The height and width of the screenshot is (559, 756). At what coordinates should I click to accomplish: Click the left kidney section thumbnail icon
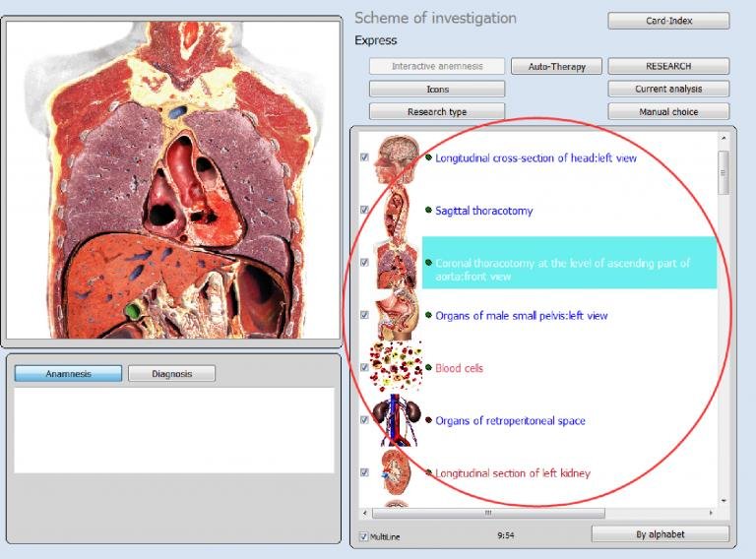[397, 472]
